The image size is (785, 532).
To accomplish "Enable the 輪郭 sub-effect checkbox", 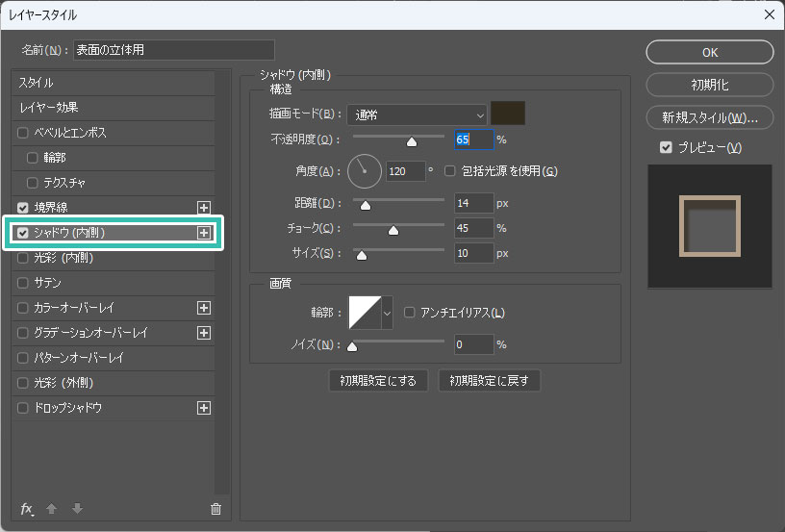I will coord(33,158).
